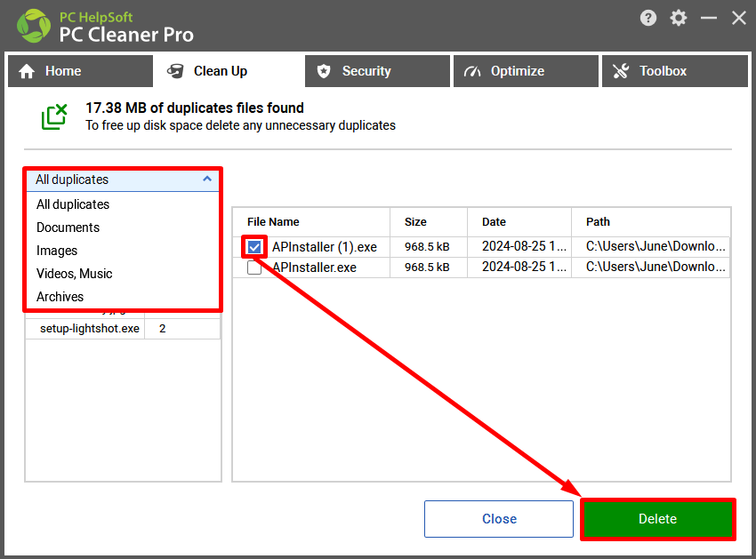
Task: Sort by the Size column header
Action: pos(429,221)
